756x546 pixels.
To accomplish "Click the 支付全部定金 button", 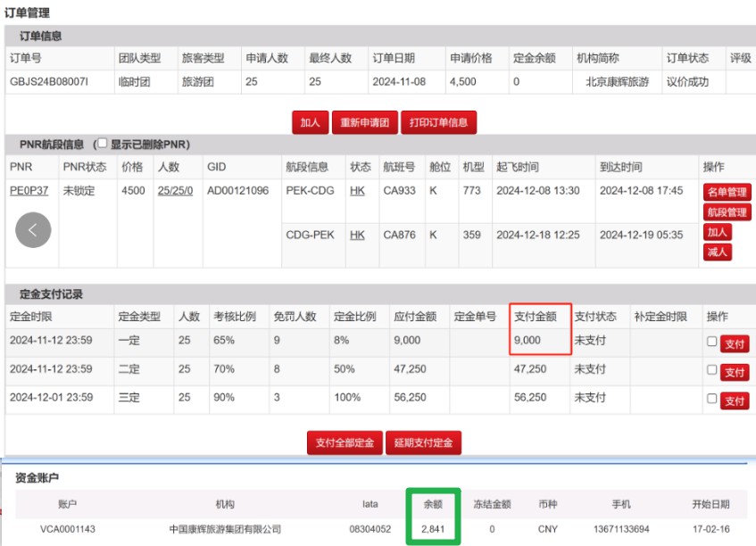I will pos(344,443).
